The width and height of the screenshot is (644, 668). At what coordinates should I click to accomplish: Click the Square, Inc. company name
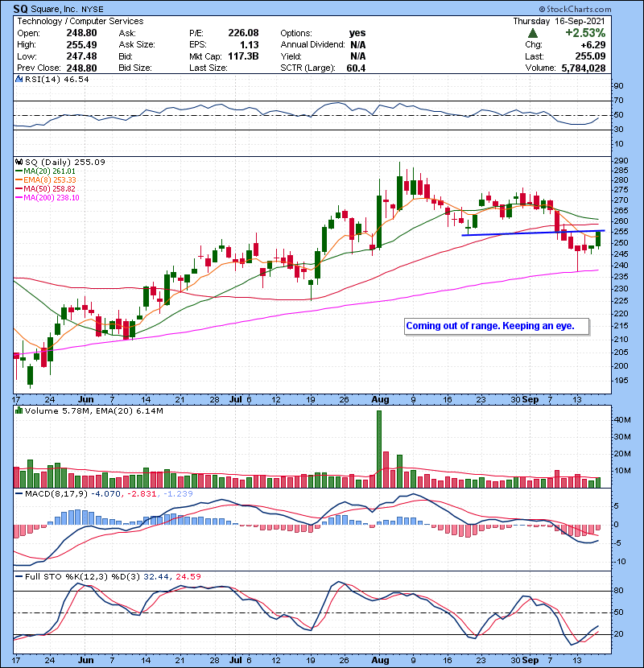pyautogui.click(x=54, y=9)
